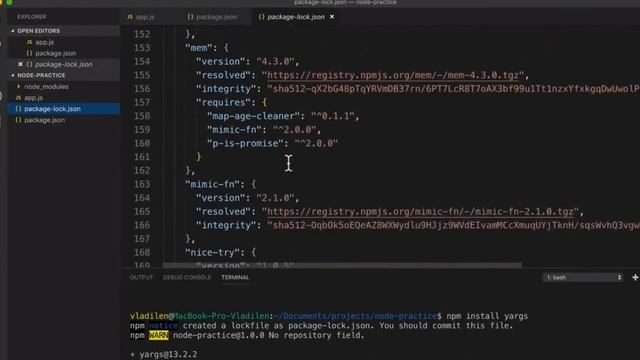Show the Output panel
This screenshot has height=360, width=640.
click(x=141, y=278)
